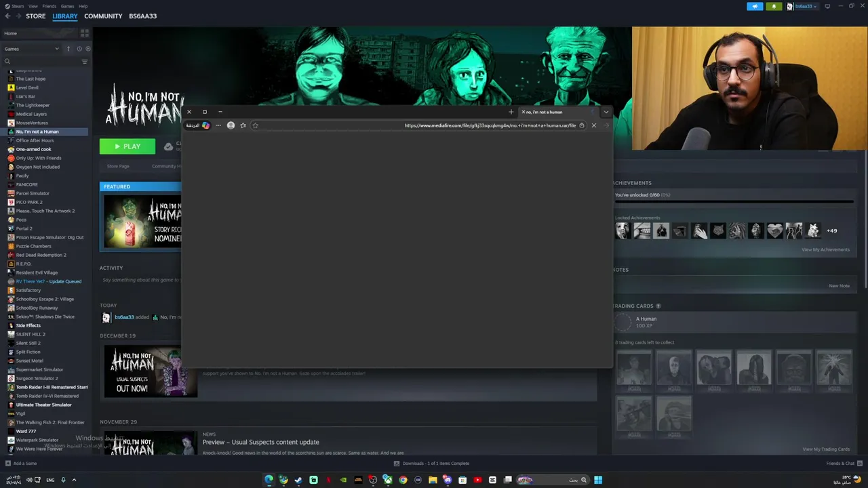This screenshot has height=488, width=868.
Task: Open Steam icon in taskbar
Action: [x=298, y=480]
